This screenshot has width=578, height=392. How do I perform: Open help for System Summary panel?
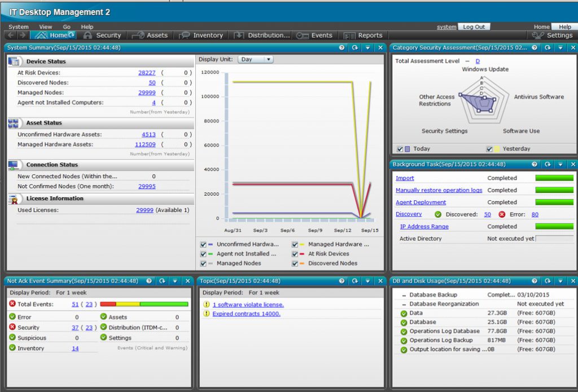pos(341,47)
